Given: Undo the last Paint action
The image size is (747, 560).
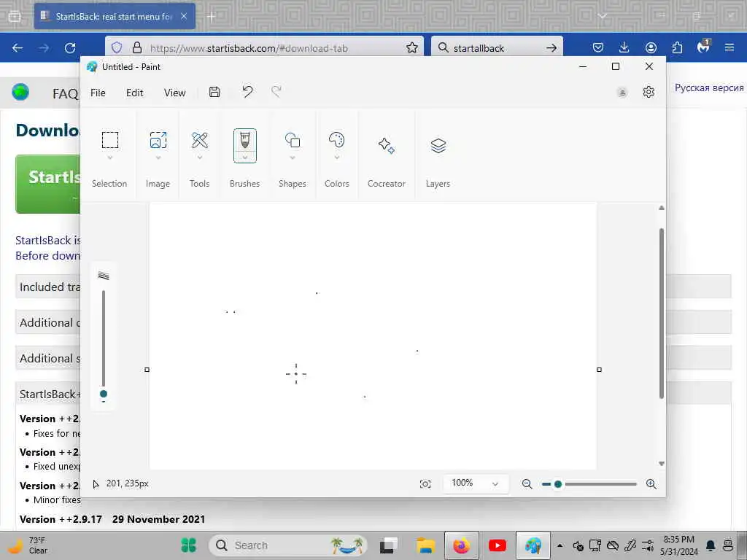Looking at the screenshot, I should click(247, 91).
